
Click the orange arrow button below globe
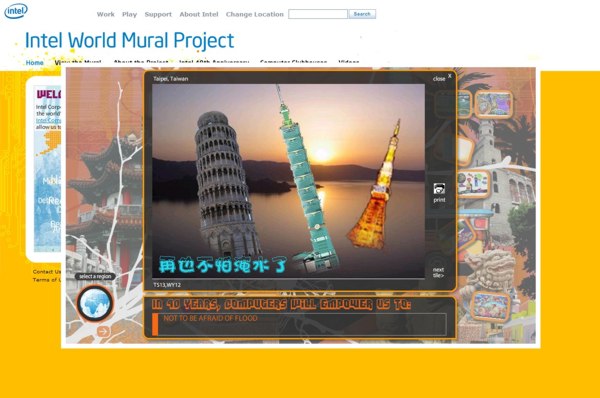click(103, 331)
